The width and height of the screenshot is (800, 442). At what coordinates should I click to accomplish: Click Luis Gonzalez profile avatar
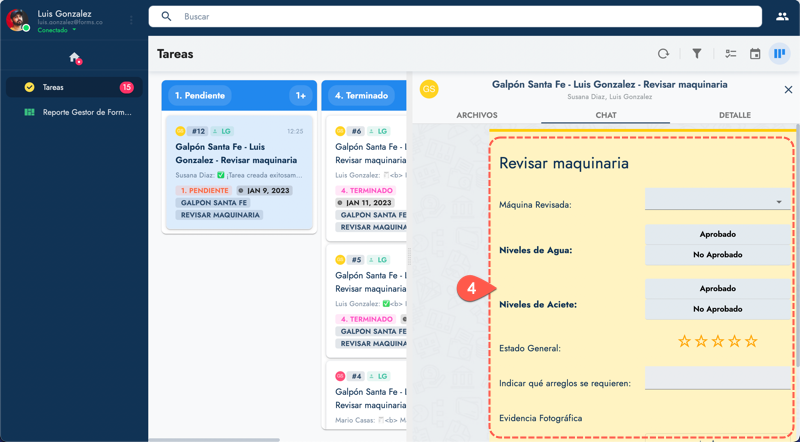pyautogui.click(x=17, y=20)
